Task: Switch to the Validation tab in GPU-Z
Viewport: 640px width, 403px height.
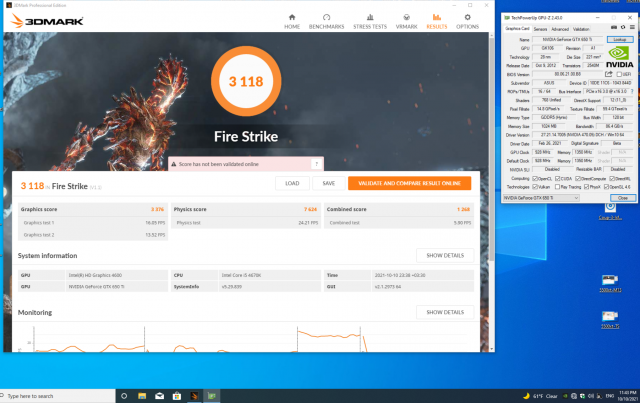Action: (581, 29)
